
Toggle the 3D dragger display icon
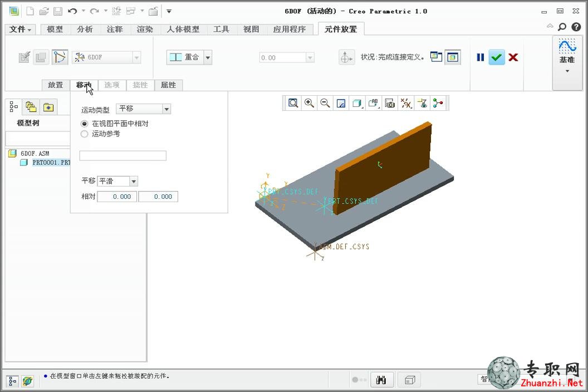346,57
